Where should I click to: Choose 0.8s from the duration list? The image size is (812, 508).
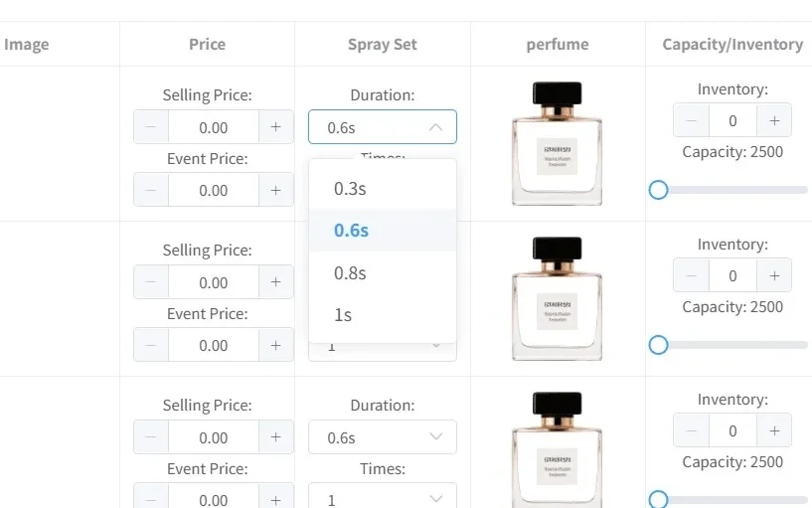coord(350,272)
